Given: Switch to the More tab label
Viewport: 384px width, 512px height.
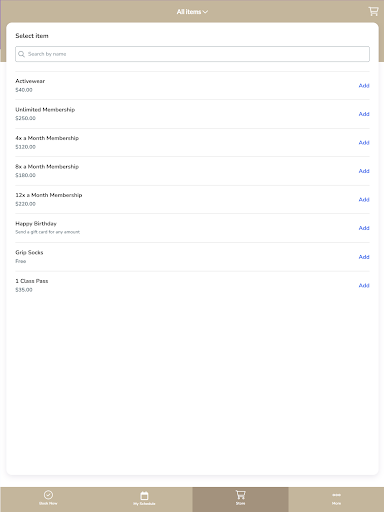Looking at the screenshot, I should (336, 503).
